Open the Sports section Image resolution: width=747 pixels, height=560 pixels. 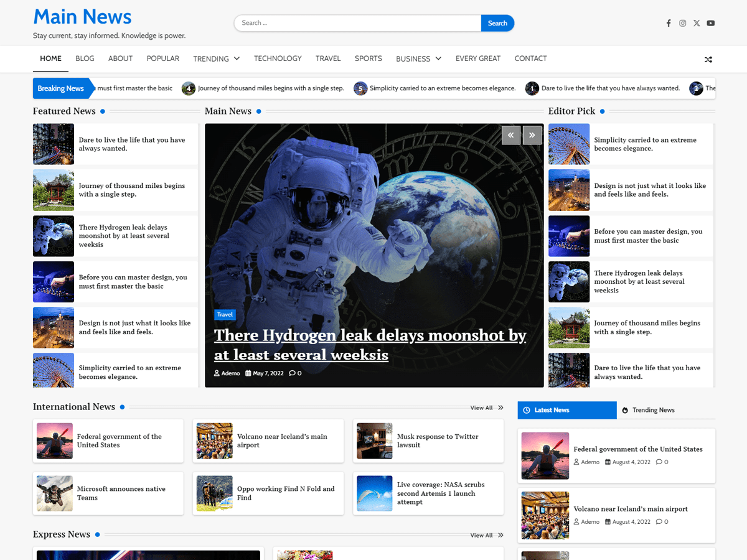coord(368,58)
